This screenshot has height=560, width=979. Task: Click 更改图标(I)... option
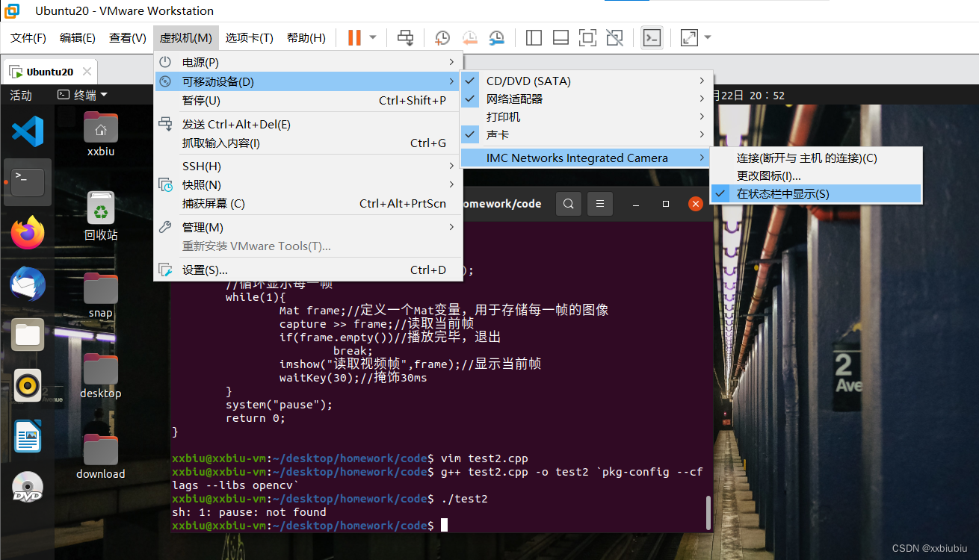click(x=816, y=175)
